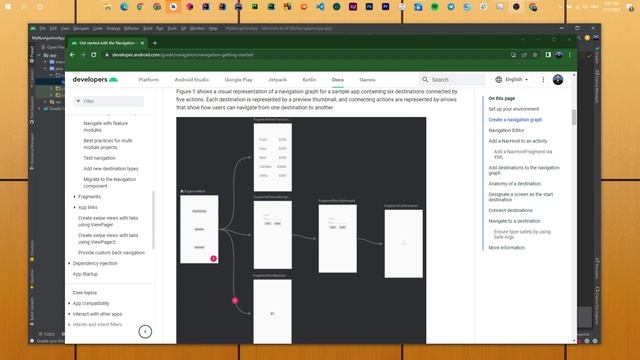Viewport: 640px width, 360px height.
Task: Open Adobe XD from the taskbar
Action: pos(353,7)
